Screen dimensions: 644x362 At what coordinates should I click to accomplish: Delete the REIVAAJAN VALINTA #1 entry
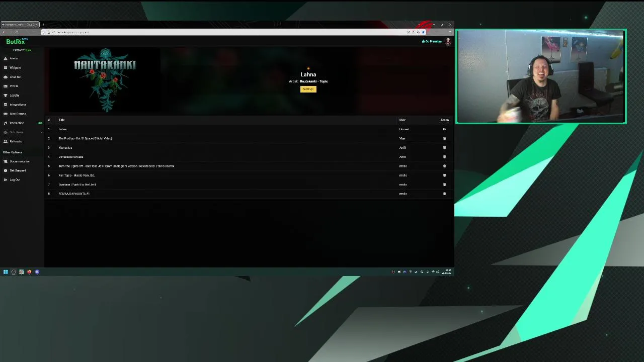[x=444, y=194]
